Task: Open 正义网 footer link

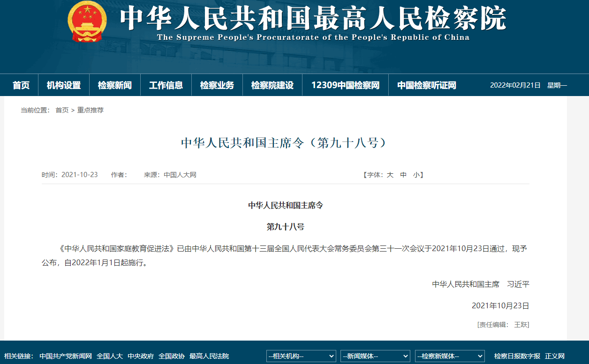Action: pyautogui.click(x=555, y=356)
